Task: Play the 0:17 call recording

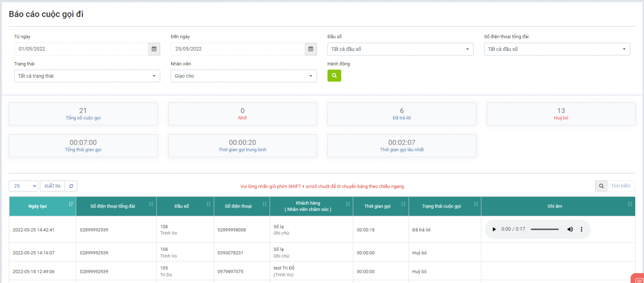Action: [x=494, y=229]
